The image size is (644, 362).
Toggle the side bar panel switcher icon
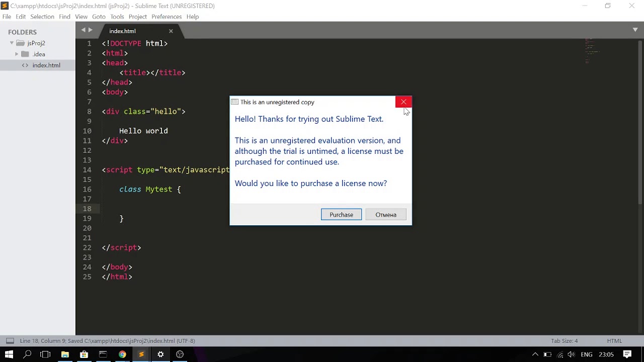coord(10,341)
